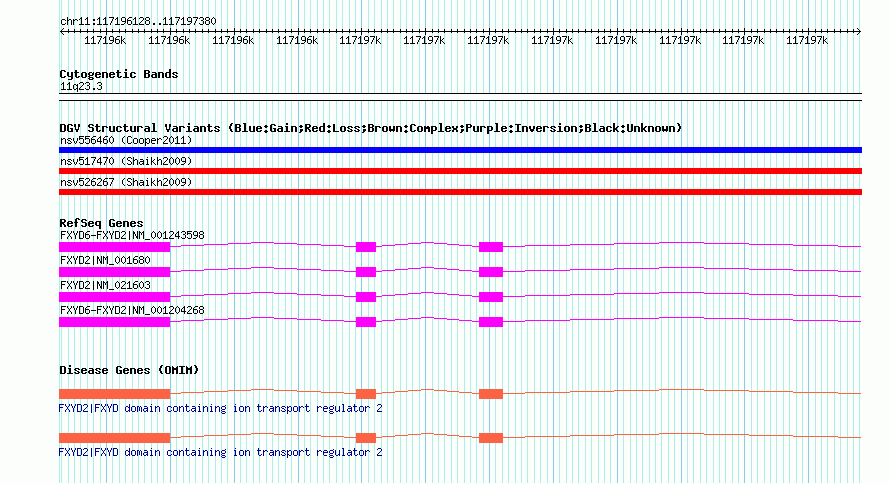Image resolution: width=890 pixels, height=483 pixels.
Task: Open the upper FXYD2 ion transport regulator link
Action: pos(221,409)
